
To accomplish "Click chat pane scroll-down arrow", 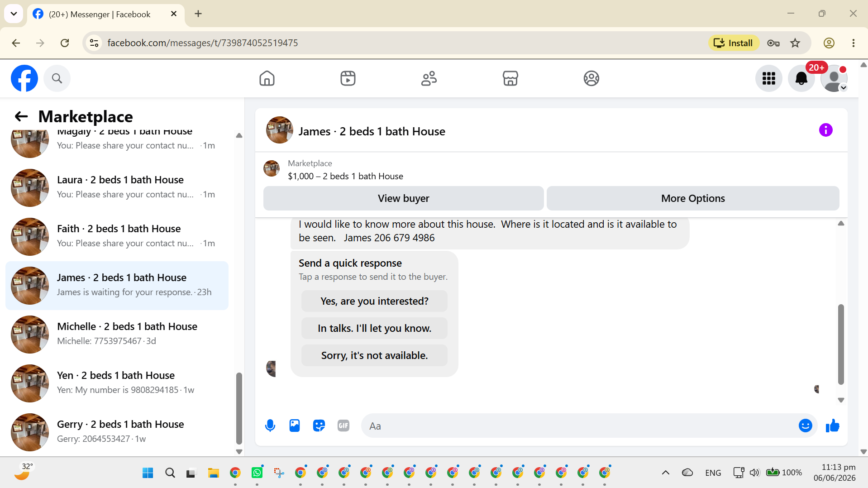I will 841,400.
